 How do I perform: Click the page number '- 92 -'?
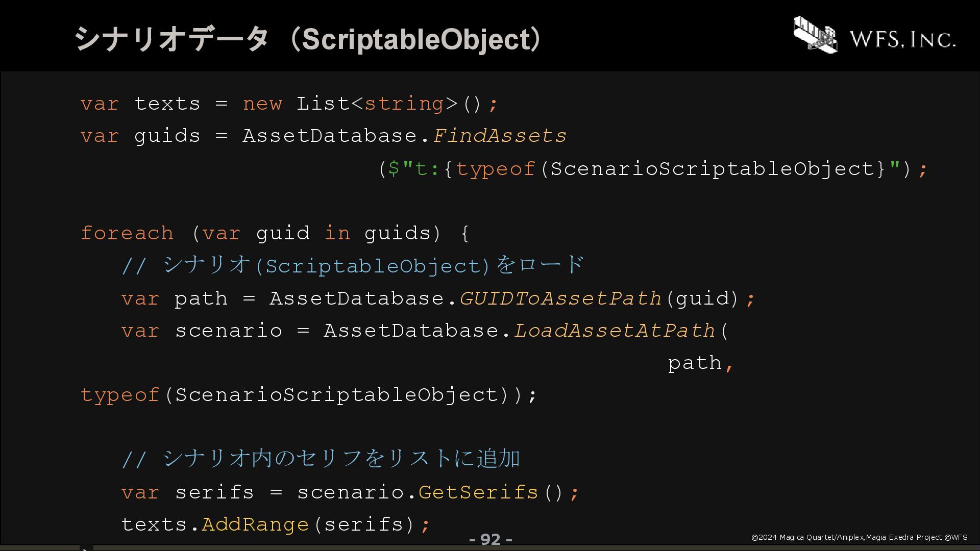(491, 539)
